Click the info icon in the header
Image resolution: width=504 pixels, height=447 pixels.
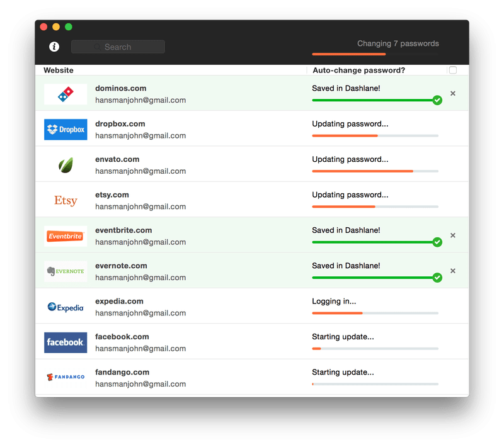[x=54, y=47]
